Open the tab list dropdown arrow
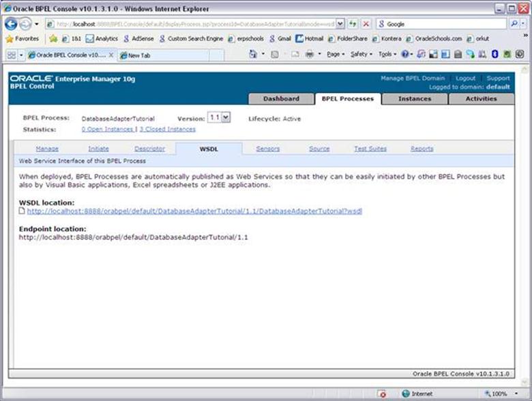This screenshot has height=401, width=532. pyautogui.click(x=21, y=55)
